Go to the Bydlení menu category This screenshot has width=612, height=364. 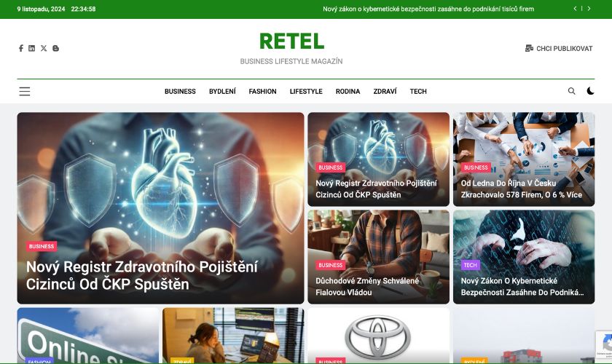click(x=222, y=91)
